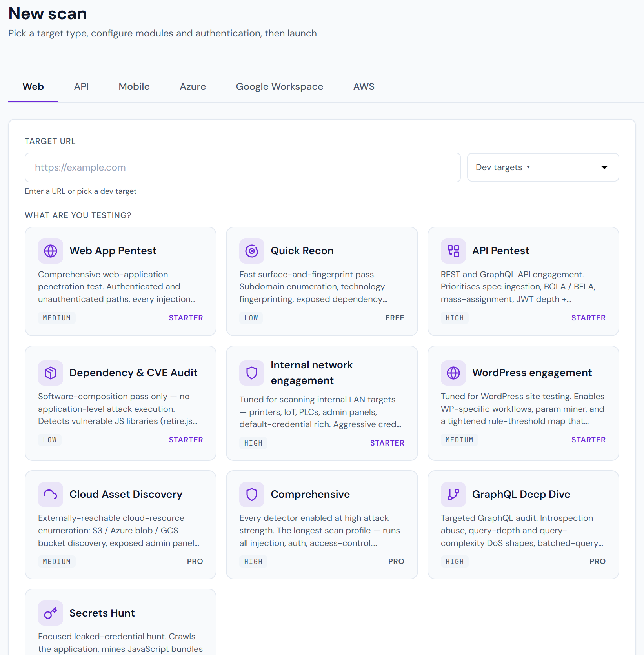The width and height of the screenshot is (644, 655).
Task: Click STARTER label on Dependency & CVE Audit
Action: 186,440
